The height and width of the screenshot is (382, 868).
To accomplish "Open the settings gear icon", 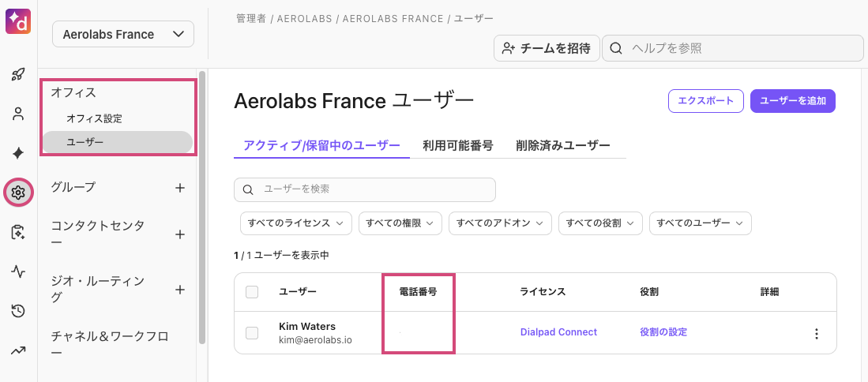I will click(18, 192).
